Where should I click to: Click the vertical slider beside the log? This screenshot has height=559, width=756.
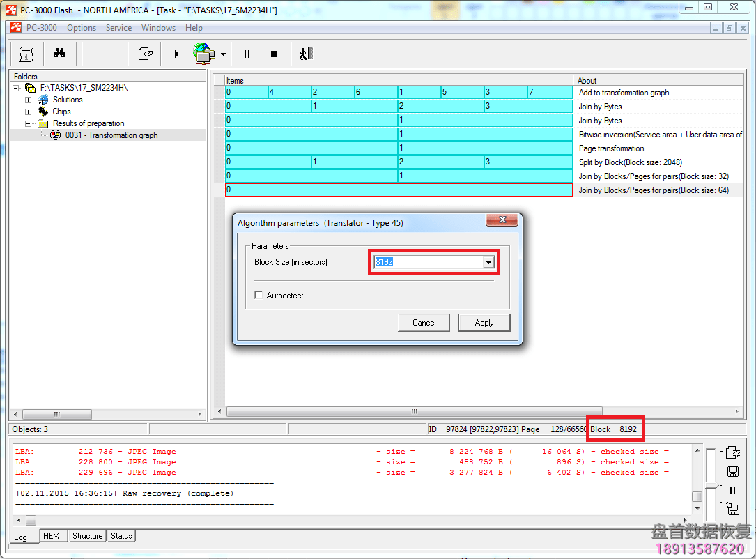710,485
